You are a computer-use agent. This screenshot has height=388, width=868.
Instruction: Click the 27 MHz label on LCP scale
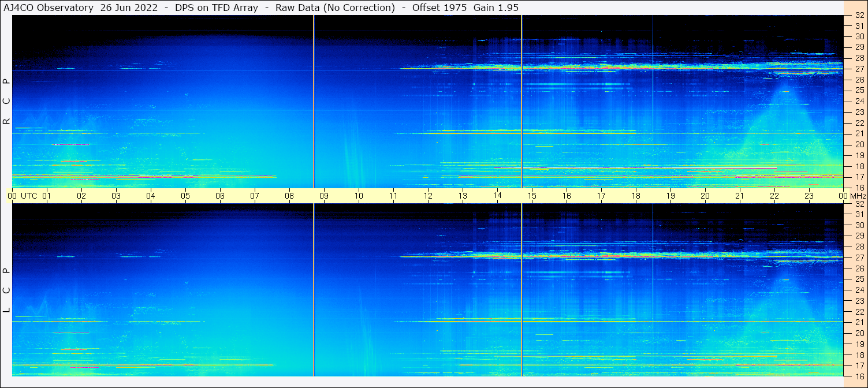(x=859, y=258)
